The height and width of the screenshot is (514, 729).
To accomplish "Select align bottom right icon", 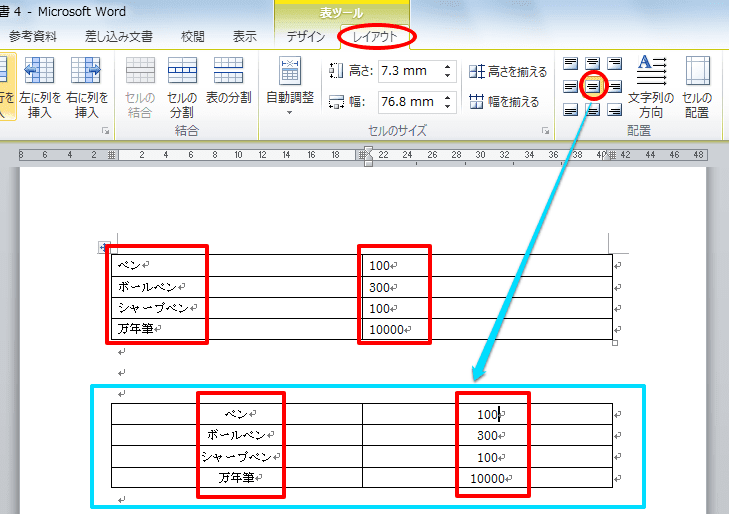I will point(615,110).
